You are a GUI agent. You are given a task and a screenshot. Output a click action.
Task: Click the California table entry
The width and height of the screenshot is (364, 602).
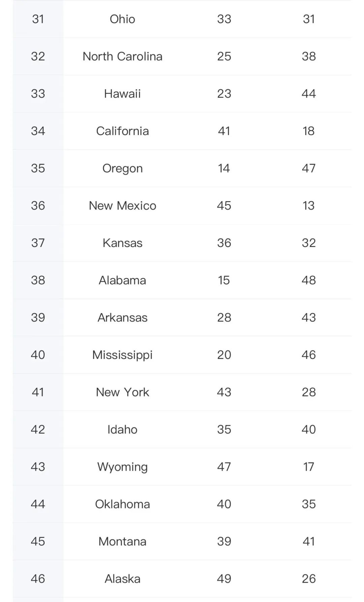tap(122, 131)
